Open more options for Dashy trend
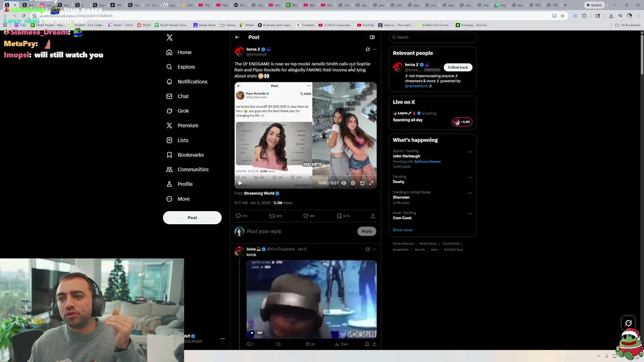Viewport: 644px width, 362px height. 470,177
